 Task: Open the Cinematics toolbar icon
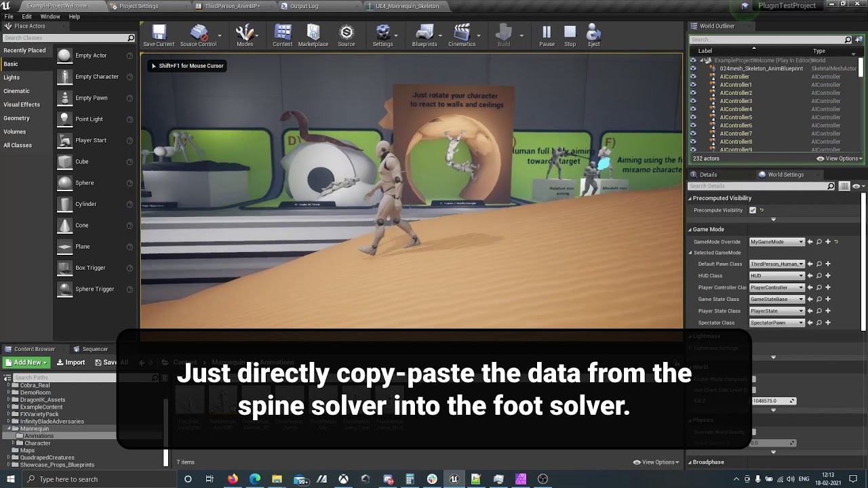462,35
